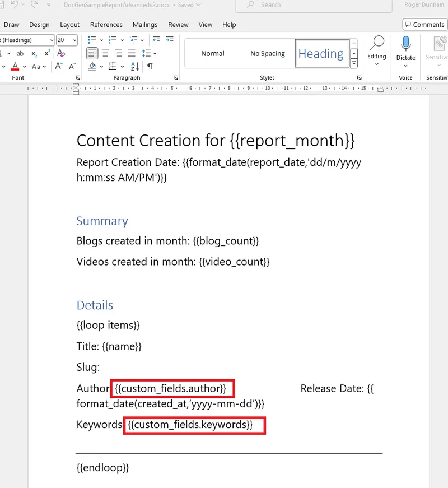Apply the red font color swatch
Viewport: 448px width, 488px height.
tap(16, 66)
